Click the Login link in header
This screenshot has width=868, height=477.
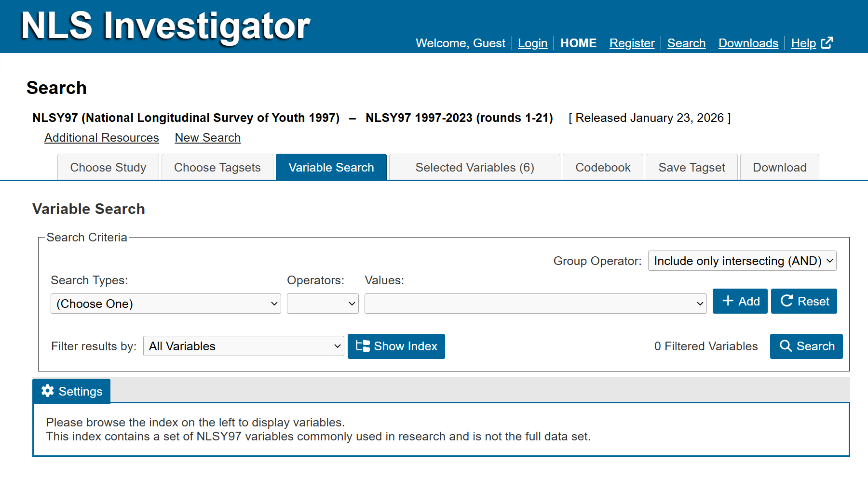pyautogui.click(x=533, y=43)
